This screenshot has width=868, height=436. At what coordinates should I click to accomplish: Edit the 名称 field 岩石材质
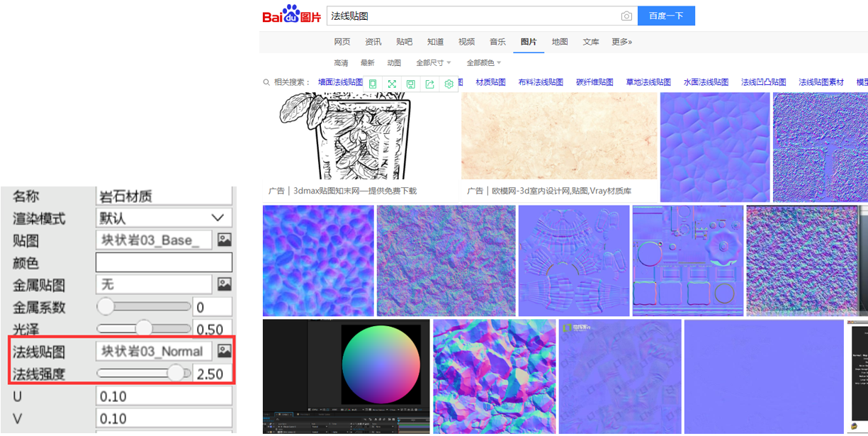click(164, 196)
